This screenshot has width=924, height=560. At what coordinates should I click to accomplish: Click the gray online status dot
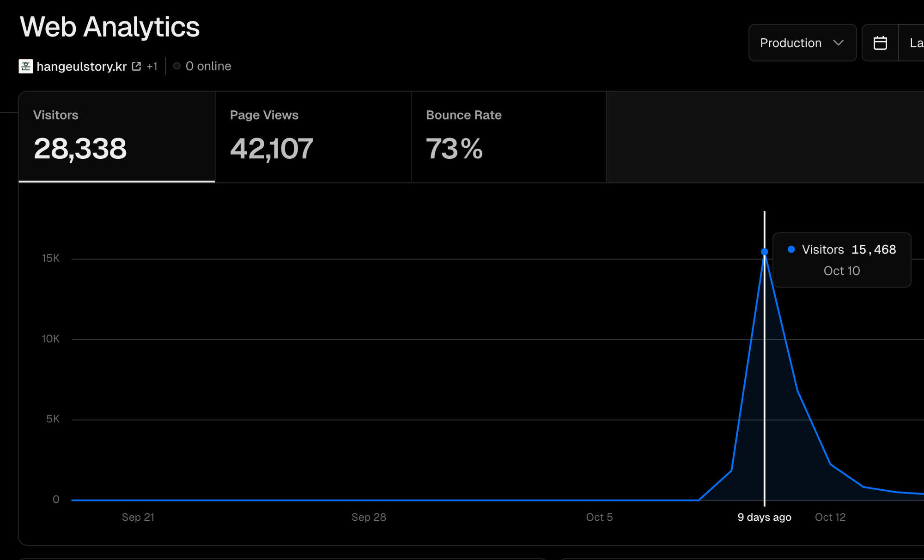click(176, 66)
